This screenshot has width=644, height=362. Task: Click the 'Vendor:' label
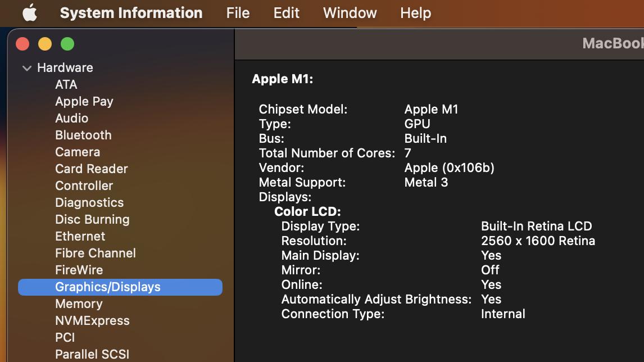click(x=282, y=168)
